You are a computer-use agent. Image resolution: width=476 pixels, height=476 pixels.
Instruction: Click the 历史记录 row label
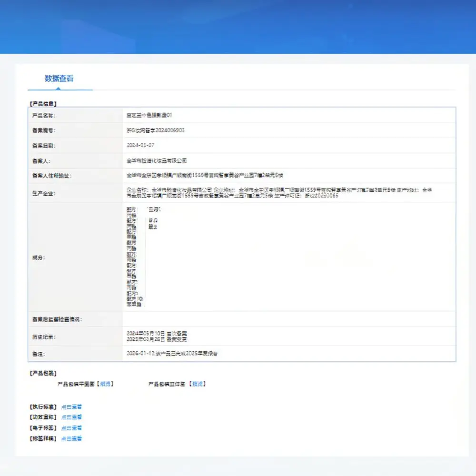tap(44, 337)
